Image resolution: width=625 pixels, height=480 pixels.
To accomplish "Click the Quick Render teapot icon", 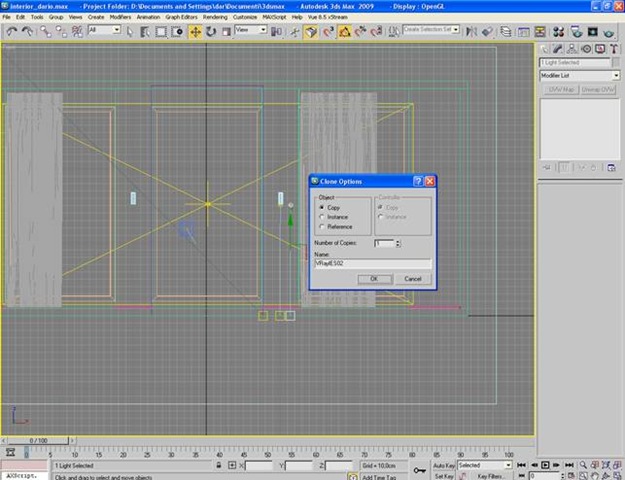I will 608,32.
